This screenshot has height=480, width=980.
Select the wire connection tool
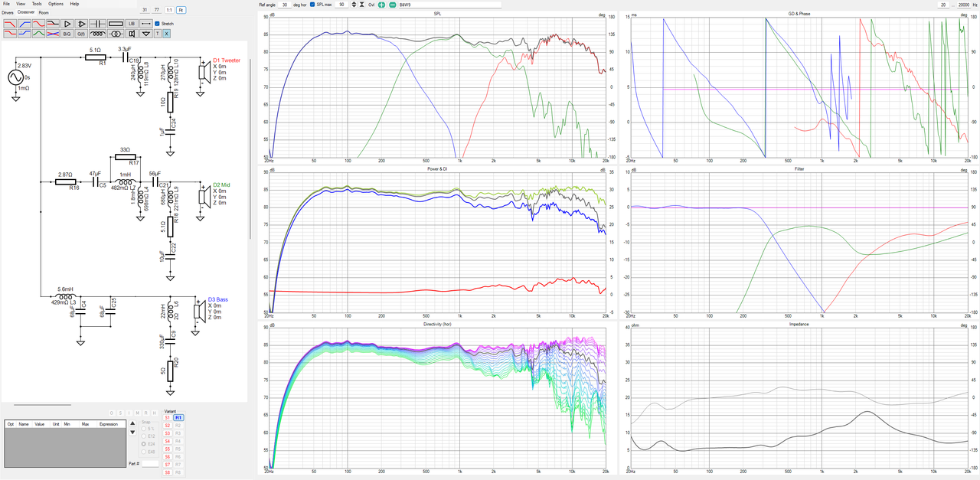pos(146,24)
